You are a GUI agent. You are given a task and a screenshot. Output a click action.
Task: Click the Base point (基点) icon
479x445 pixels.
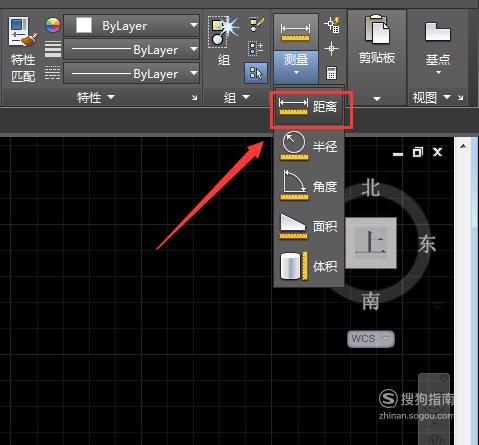pos(438,31)
